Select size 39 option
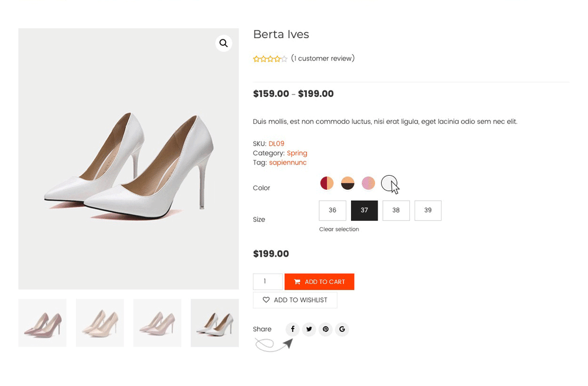Image resolution: width=588 pixels, height=386 pixels. (427, 210)
